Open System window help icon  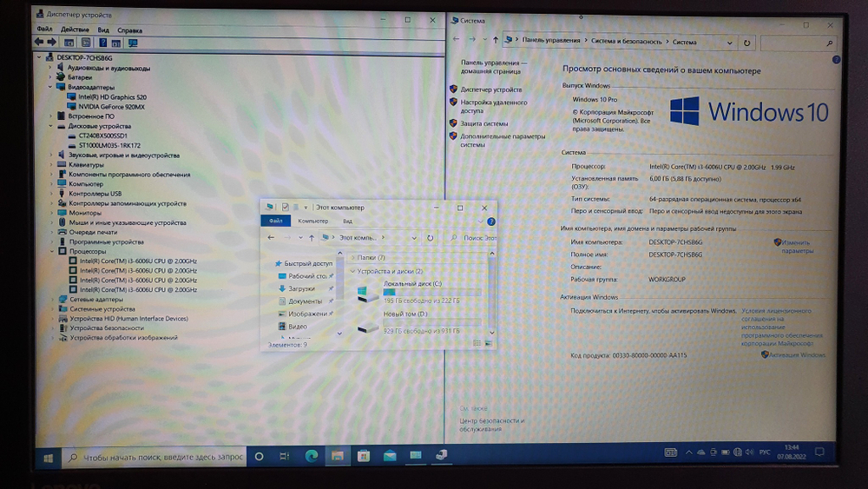(836, 60)
